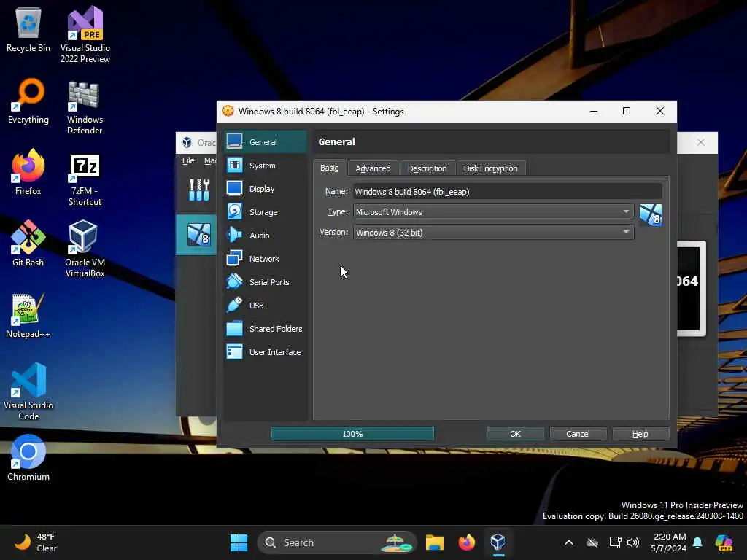Switch to the Disk Encryption tab
The image size is (747, 560).
[x=491, y=168]
